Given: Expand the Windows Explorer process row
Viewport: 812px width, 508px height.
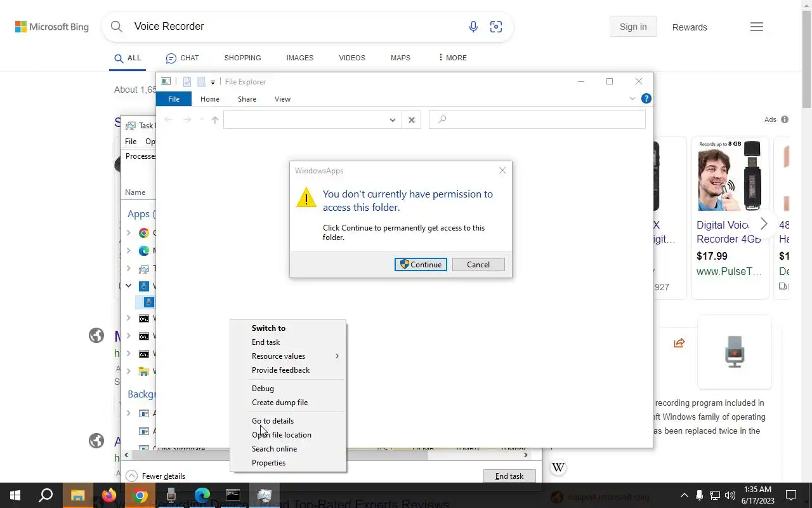Looking at the screenshot, I should pyautogui.click(x=129, y=371).
